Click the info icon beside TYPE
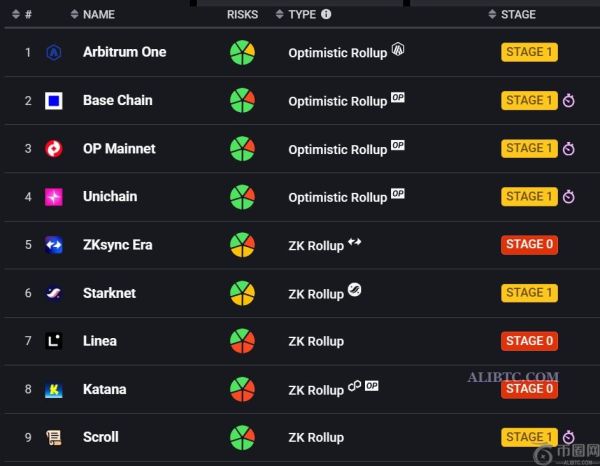This screenshot has height=466, width=600. (x=326, y=15)
